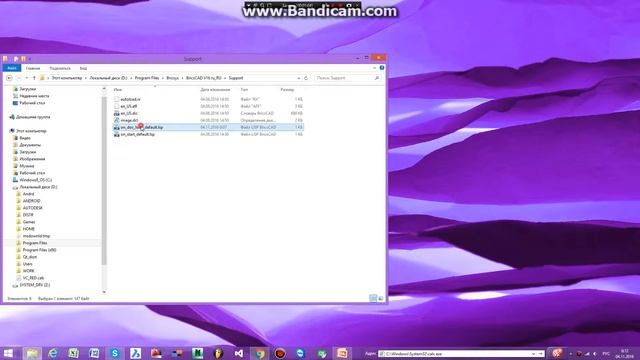Screen dimensions: 640x360
Task: Click Этот компьютер in address bar
Action: [x=67, y=78]
